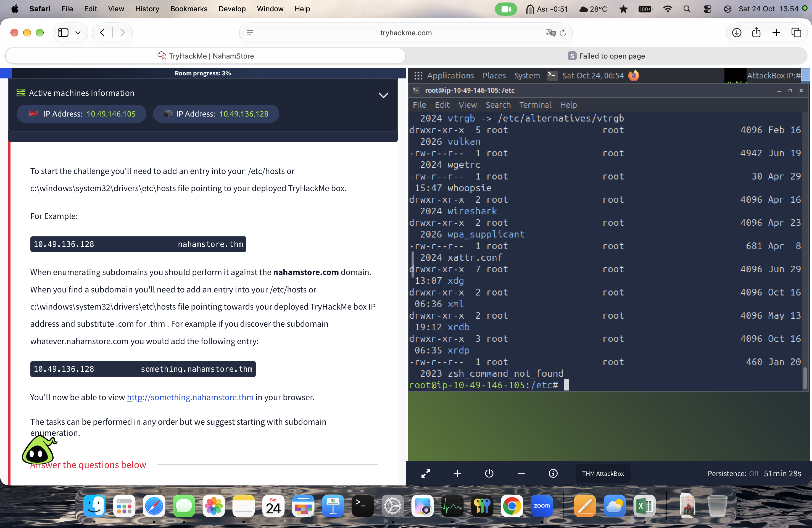Expand AttackBox to fullscreen
This screenshot has height=528, width=812.
(426, 473)
